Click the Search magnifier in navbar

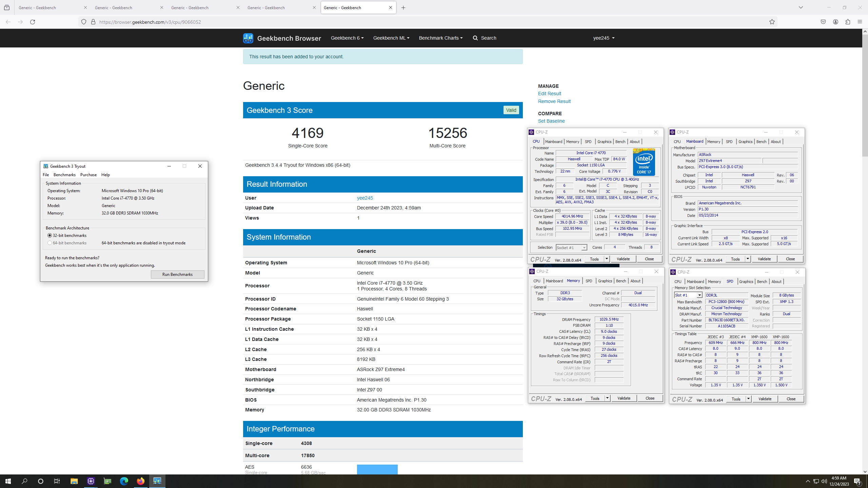[x=475, y=38]
